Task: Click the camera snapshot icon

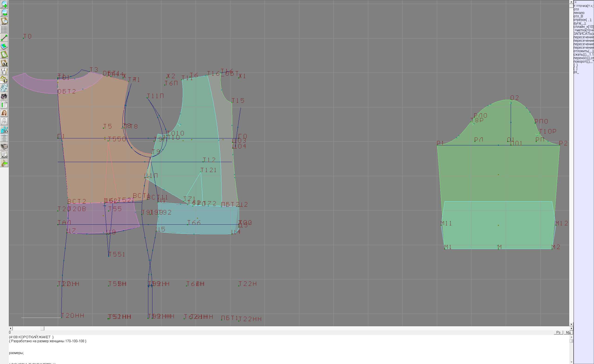Action: pyautogui.click(x=4, y=96)
